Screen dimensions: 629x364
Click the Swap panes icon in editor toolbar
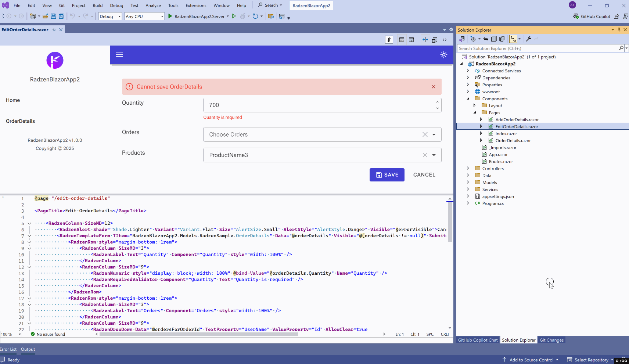[x=389, y=40]
